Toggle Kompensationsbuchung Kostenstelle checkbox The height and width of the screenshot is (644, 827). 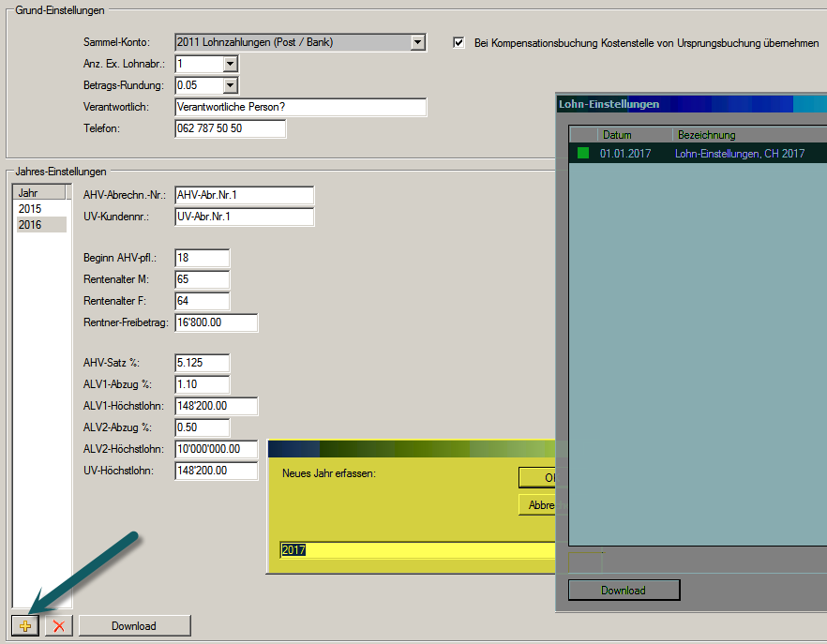click(459, 43)
